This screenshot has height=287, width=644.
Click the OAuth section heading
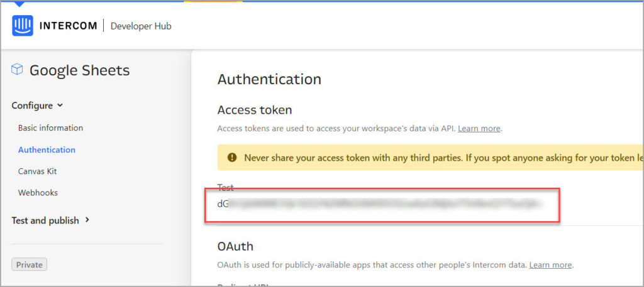(x=235, y=246)
